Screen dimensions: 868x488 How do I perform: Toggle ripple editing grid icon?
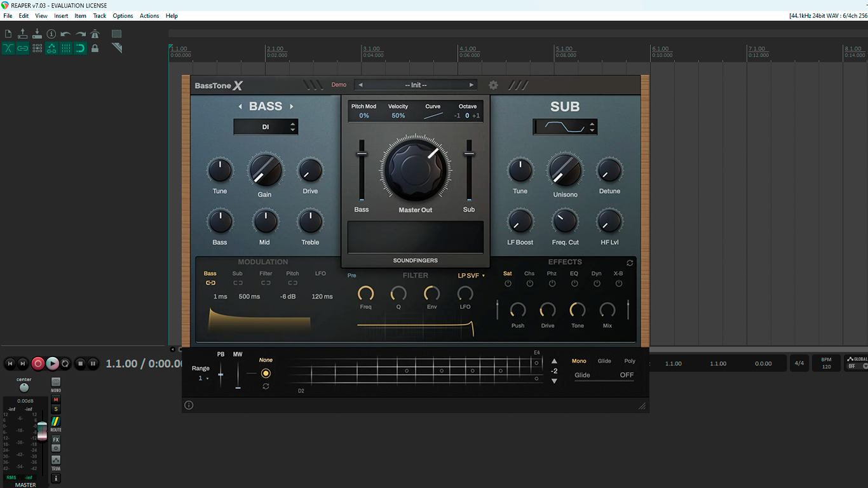37,48
